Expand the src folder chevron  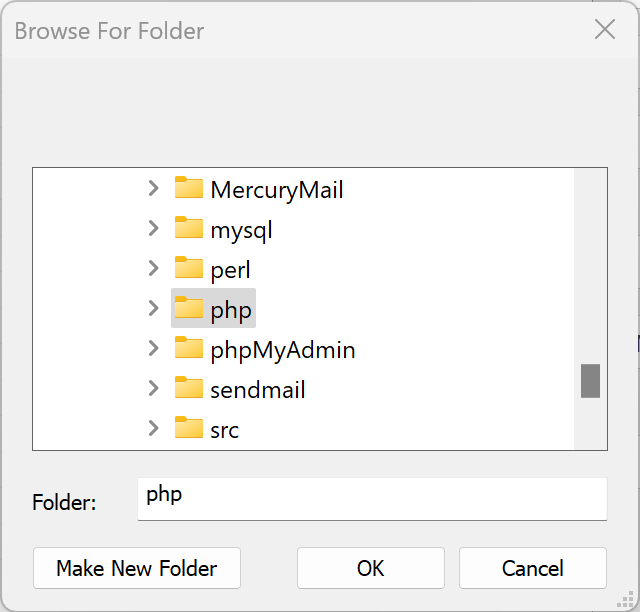[x=153, y=428]
